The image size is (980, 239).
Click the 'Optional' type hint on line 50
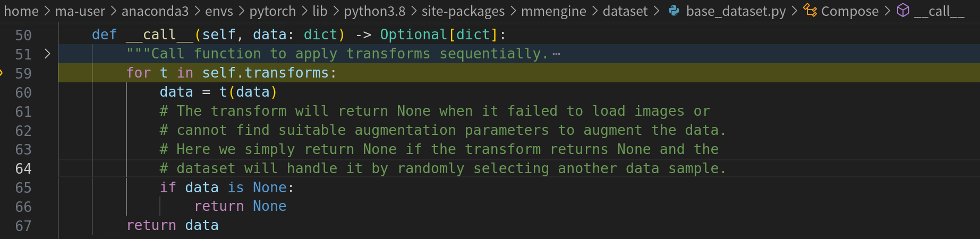click(414, 35)
